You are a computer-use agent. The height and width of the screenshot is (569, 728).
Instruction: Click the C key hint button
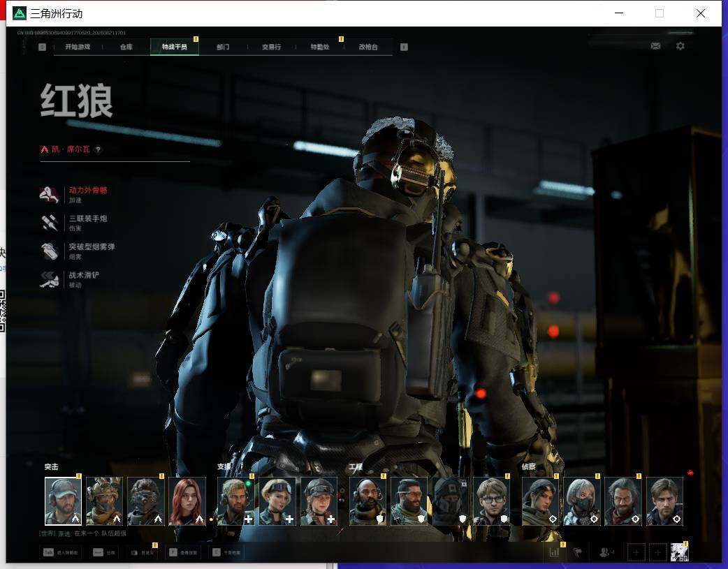226,552
